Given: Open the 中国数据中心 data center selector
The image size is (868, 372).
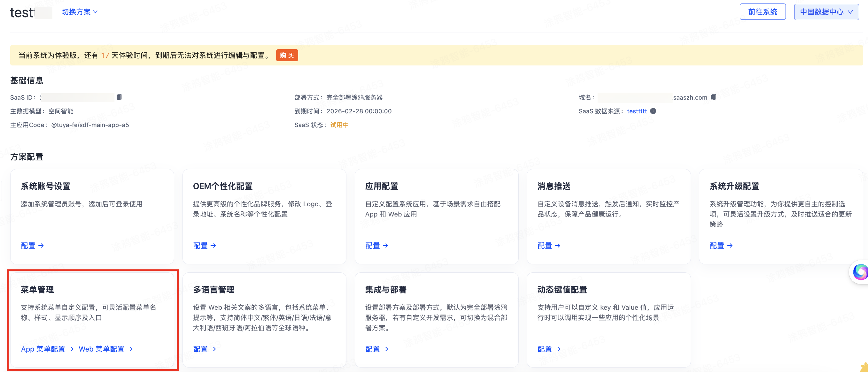Looking at the screenshot, I should pyautogui.click(x=826, y=12).
